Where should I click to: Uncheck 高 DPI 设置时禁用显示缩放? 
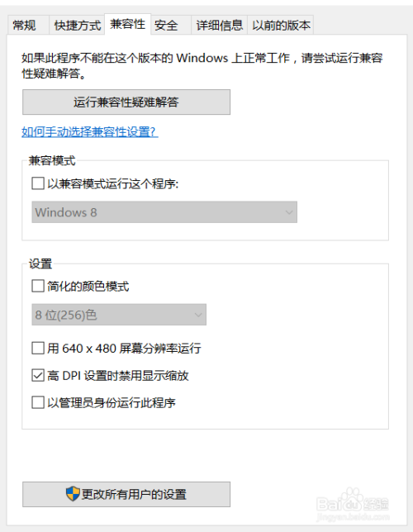click(38, 375)
